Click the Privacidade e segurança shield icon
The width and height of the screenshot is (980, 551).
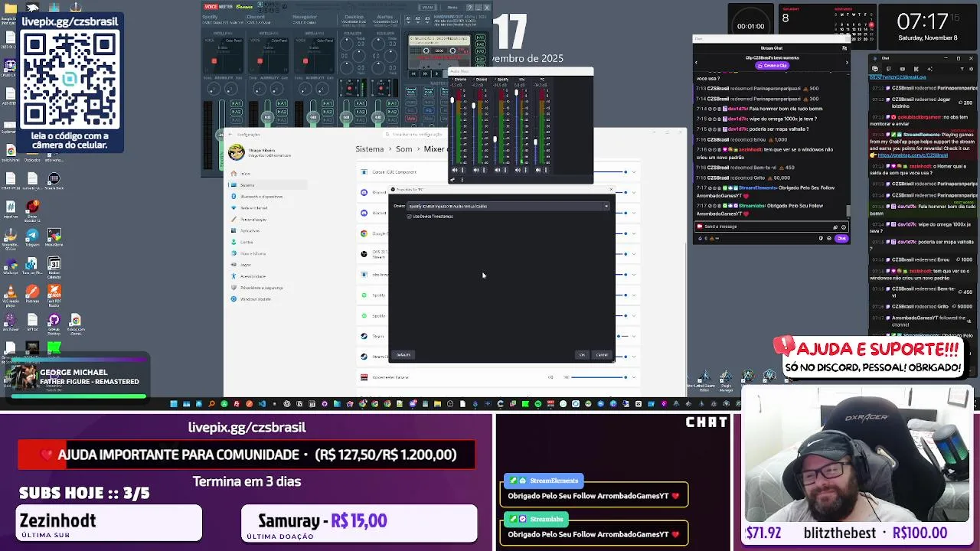[x=234, y=288]
